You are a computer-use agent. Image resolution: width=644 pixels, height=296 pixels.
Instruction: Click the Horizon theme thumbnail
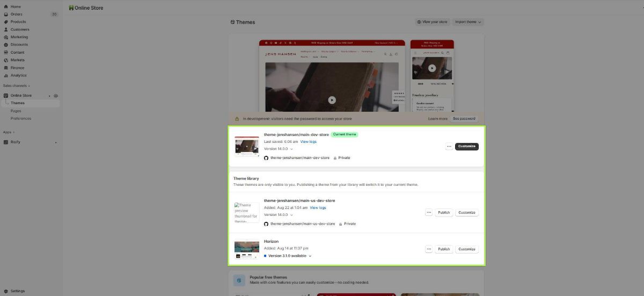[247, 249]
